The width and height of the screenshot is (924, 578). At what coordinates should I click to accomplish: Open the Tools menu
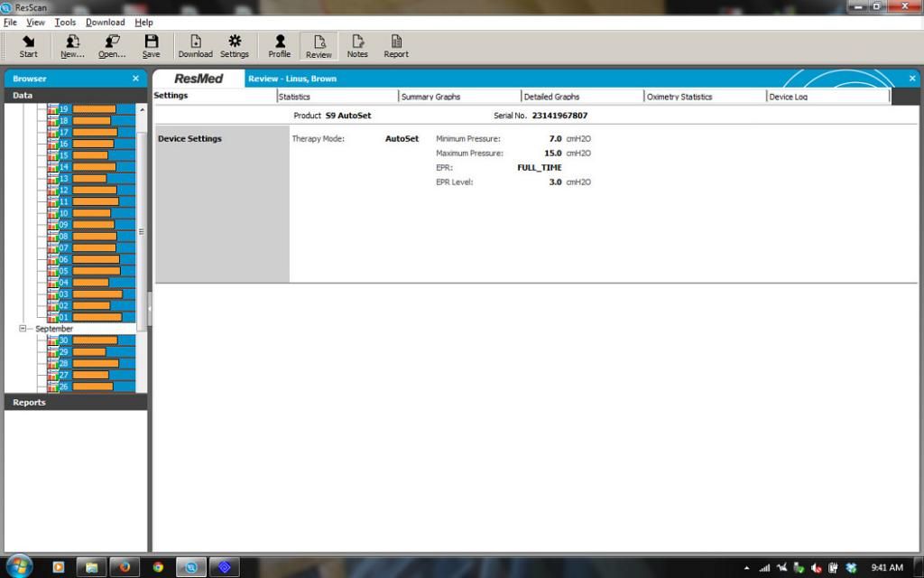[65, 23]
